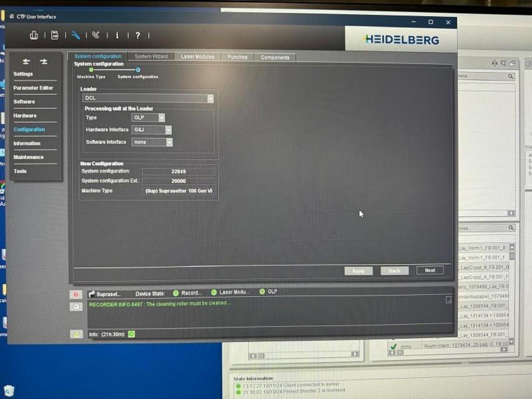Click the yellow warning triangle in the status bar
The width and height of the screenshot is (532, 399).
[x=76, y=334]
